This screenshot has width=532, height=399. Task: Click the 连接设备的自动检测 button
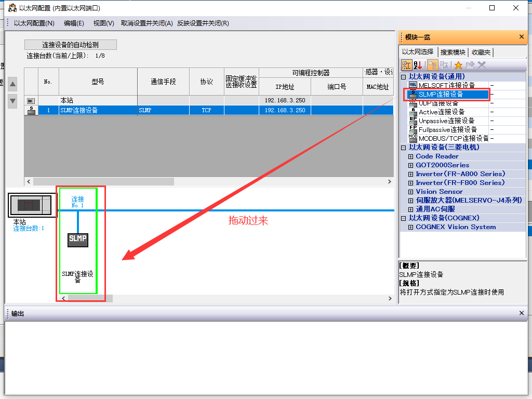(x=71, y=45)
